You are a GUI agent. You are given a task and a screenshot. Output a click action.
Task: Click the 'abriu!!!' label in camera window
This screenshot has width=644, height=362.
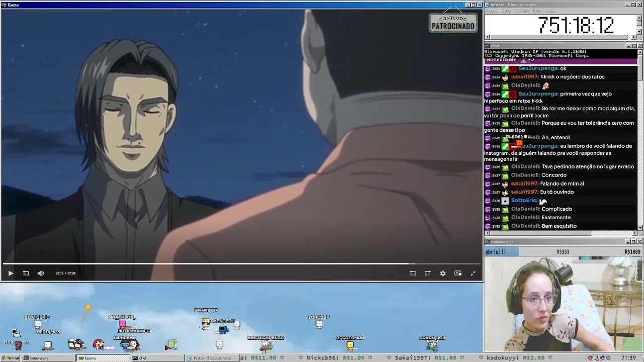[x=496, y=252]
